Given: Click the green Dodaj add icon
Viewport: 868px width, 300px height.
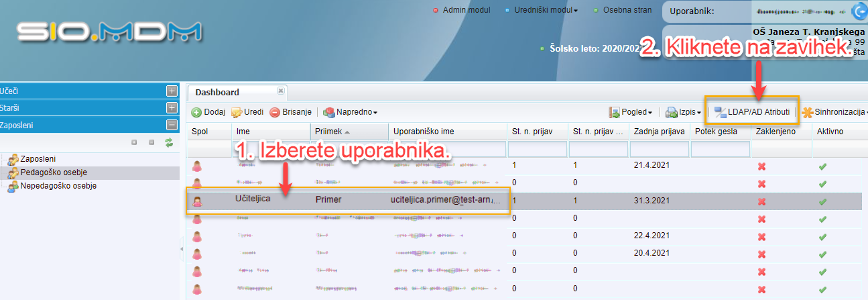Looking at the screenshot, I should pos(197,112).
